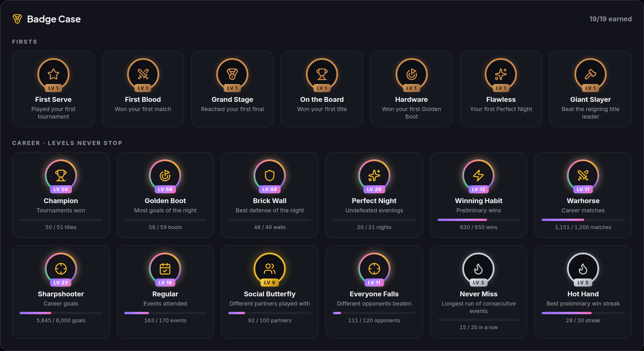The image size is (644, 351).
Task: Click the Social Butterfly people icon
Action: pos(270,269)
